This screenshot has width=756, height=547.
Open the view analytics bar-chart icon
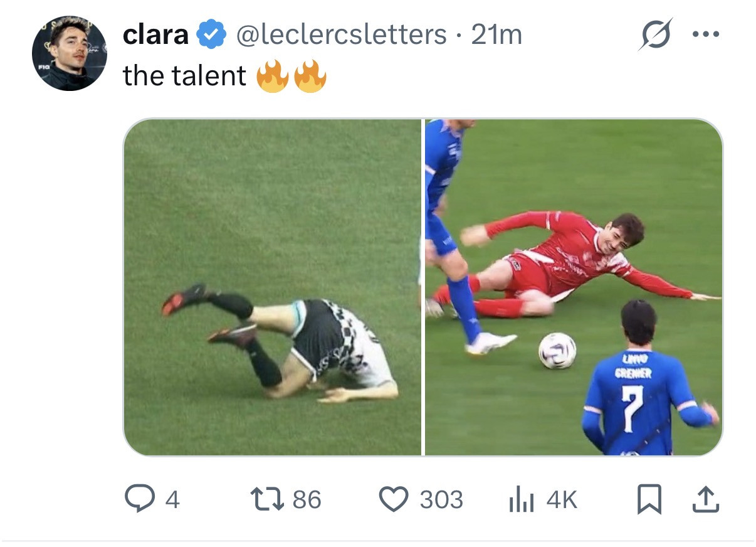point(521,500)
